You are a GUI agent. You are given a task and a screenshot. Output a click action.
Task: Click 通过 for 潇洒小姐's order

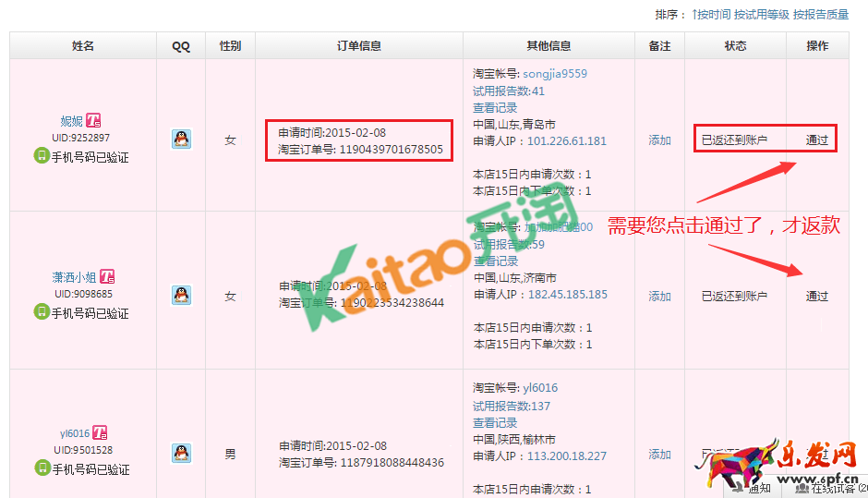(816, 297)
